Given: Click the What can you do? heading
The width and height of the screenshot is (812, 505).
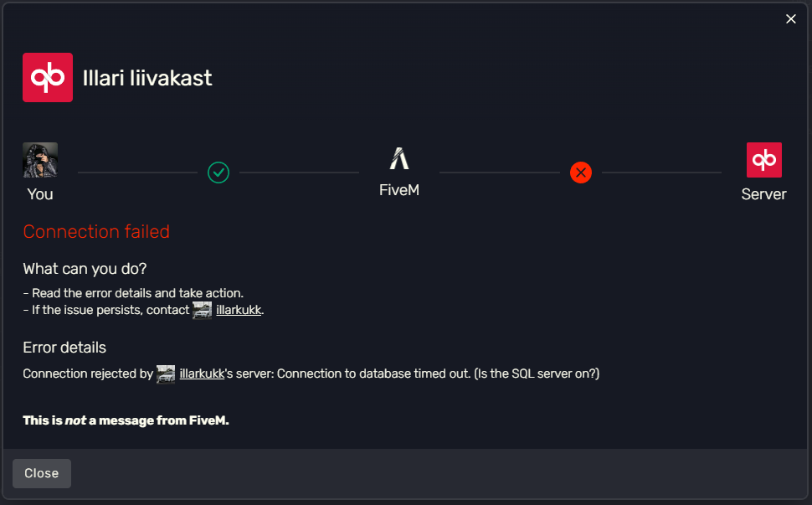Looking at the screenshot, I should [x=85, y=269].
